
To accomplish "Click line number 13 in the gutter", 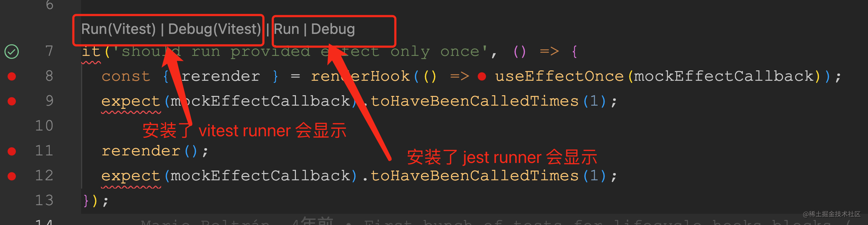I will [x=44, y=200].
